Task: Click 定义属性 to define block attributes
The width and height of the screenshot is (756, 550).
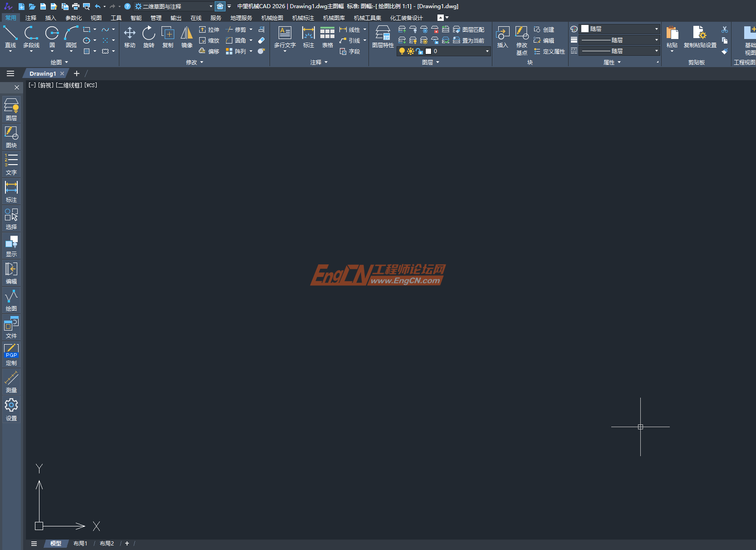Action: pos(550,51)
